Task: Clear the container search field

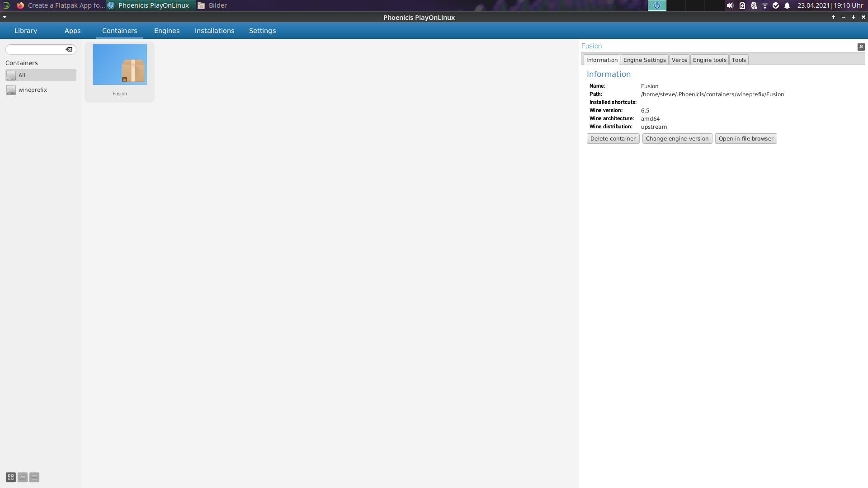Action: 69,49
